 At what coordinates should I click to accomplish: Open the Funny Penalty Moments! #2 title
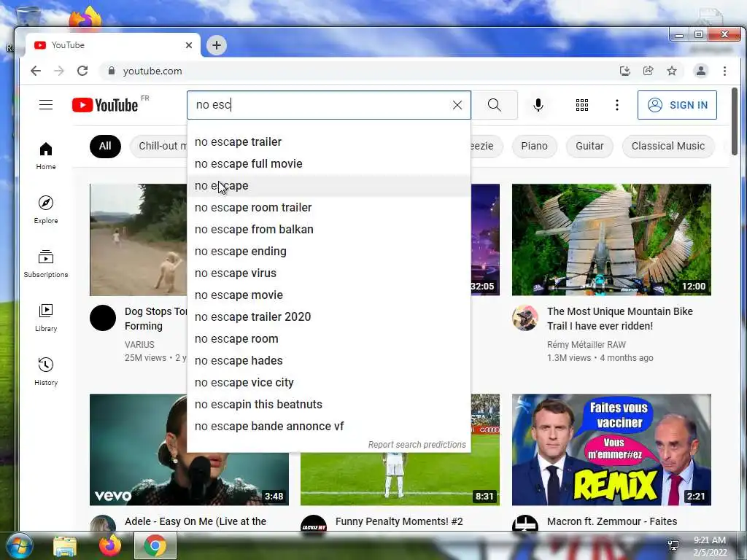pos(399,521)
